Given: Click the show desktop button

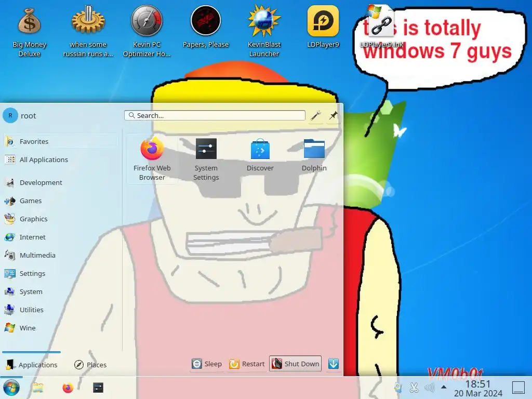Looking at the screenshot, I should click(x=518, y=388).
